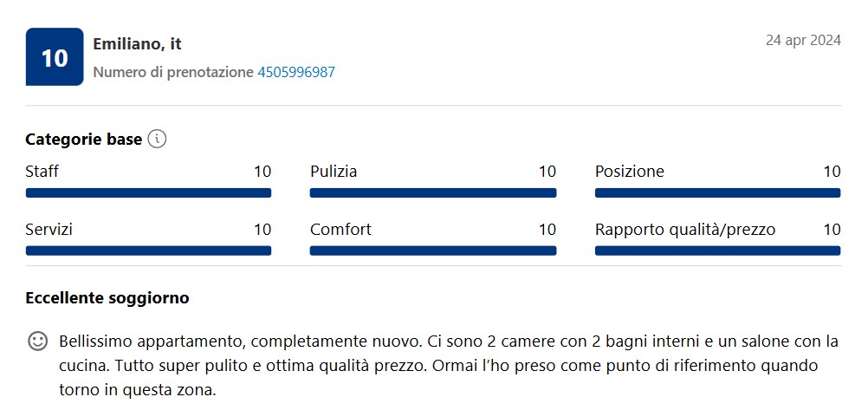Click the info icon beside Categorie base
The height and width of the screenshot is (410, 868).
point(157,139)
